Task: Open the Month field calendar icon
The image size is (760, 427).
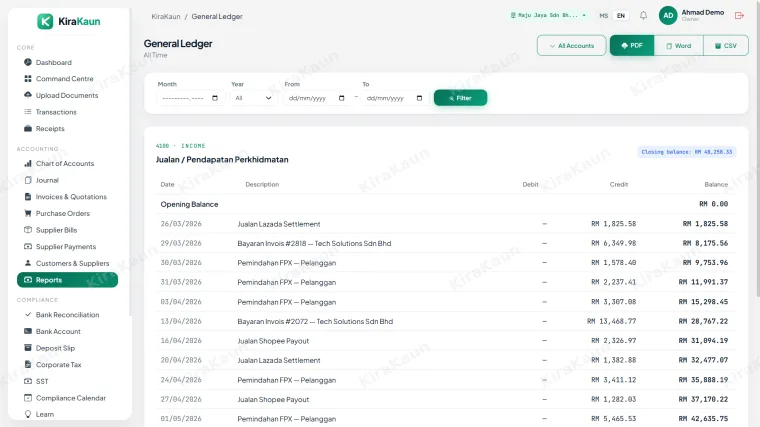Action: click(215, 98)
